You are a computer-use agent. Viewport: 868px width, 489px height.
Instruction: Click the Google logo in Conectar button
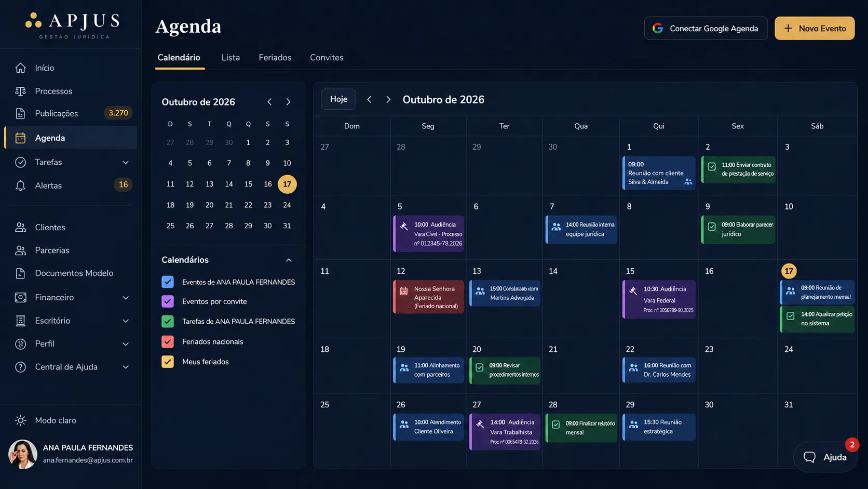click(658, 28)
